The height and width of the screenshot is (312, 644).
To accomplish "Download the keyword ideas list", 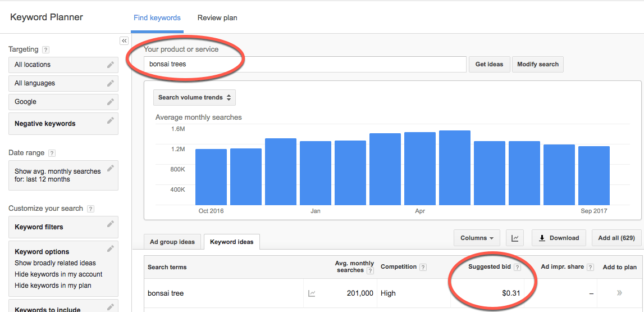I will [x=559, y=238].
